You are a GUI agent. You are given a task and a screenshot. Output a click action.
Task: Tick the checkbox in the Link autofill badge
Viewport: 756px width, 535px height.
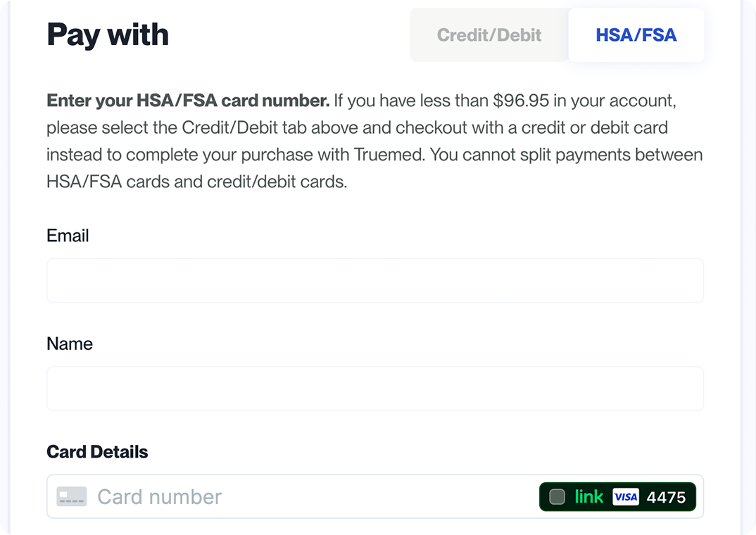pos(557,497)
